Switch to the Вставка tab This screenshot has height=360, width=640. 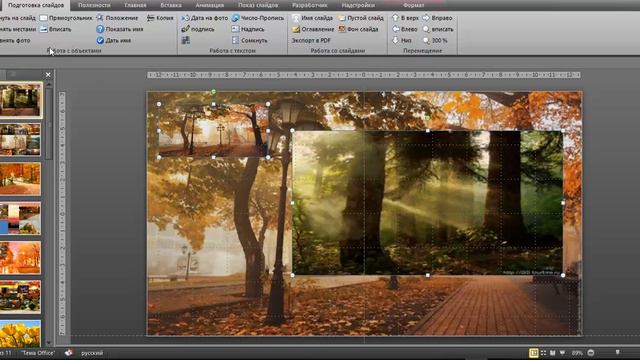(171, 5)
